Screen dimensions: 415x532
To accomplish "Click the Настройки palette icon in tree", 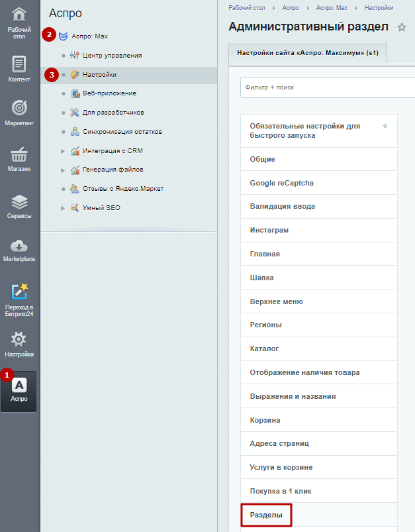I will click(x=75, y=75).
